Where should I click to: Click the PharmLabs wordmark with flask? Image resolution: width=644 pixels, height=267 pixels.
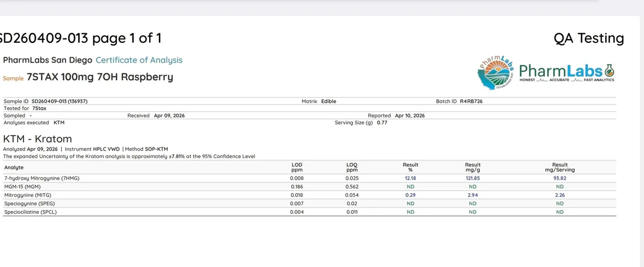[x=567, y=72]
